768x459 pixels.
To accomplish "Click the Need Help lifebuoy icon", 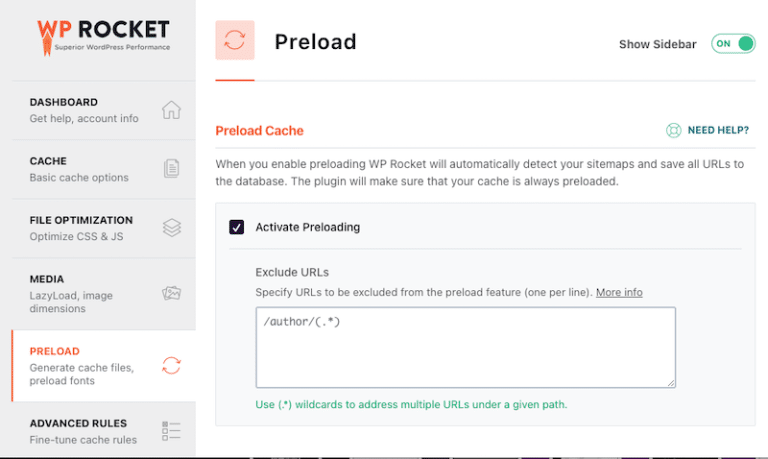I will (674, 131).
